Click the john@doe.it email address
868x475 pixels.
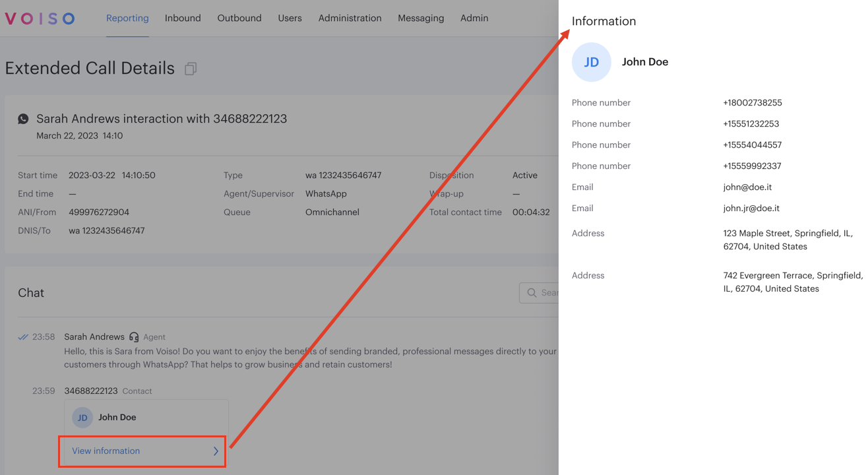[x=747, y=187]
